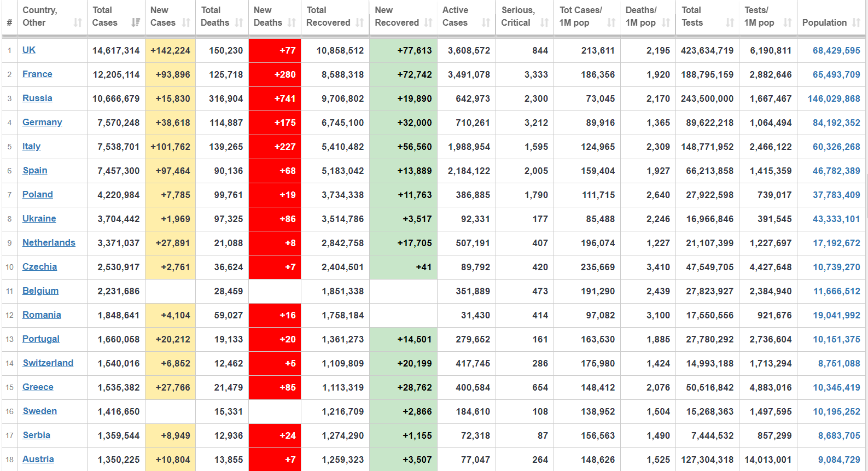Open Spain population link 46,782,389
This screenshot has height=471, width=868.
(x=836, y=171)
